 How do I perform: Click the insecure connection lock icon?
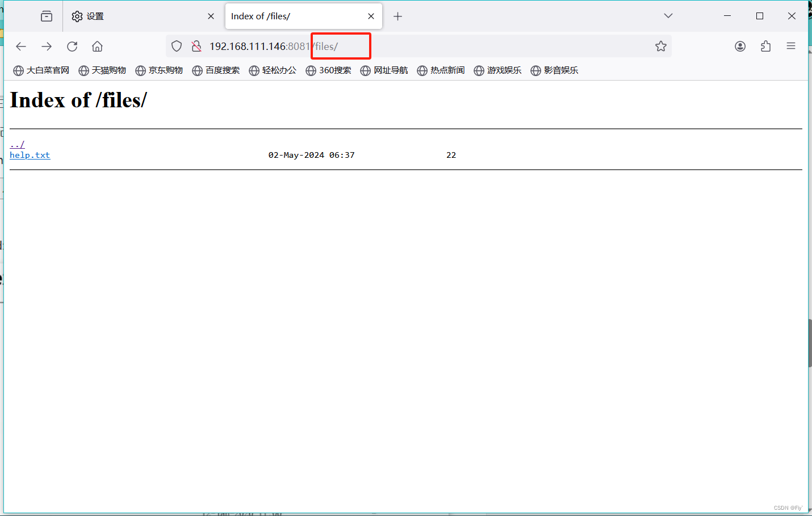196,47
